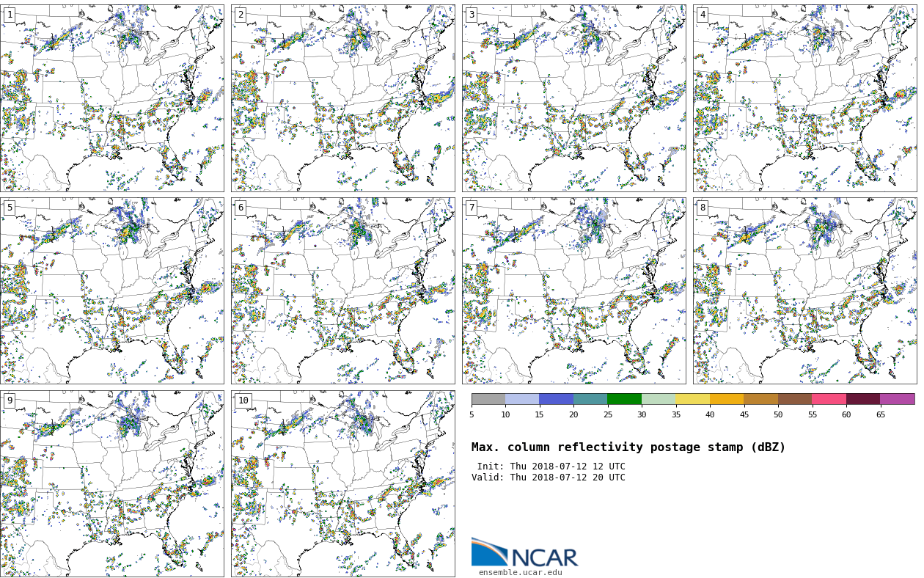Click the gray 5–10 dBZ color swatch
Image resolution: width=924 pixels, height=578 pixels.
pyautogui.click(x=488, y=399)
